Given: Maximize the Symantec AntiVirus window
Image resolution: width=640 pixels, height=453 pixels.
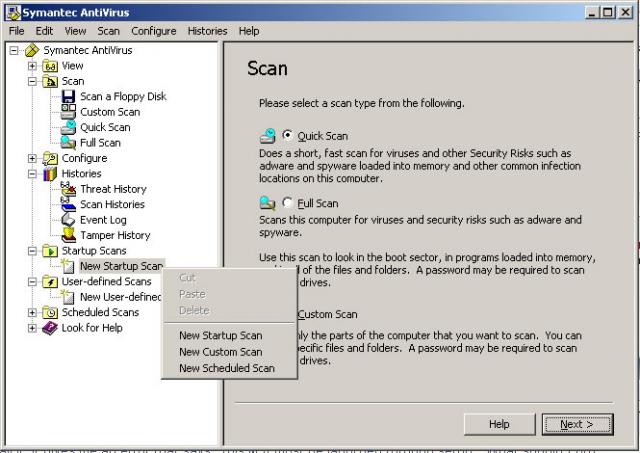Looking at the screenshot, I should 608,13.
